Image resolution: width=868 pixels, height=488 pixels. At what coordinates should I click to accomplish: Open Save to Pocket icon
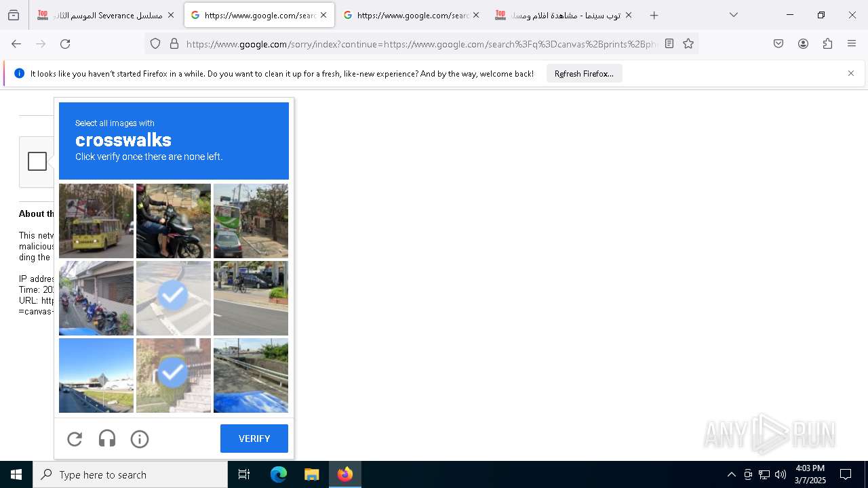(x=778, y=43)
